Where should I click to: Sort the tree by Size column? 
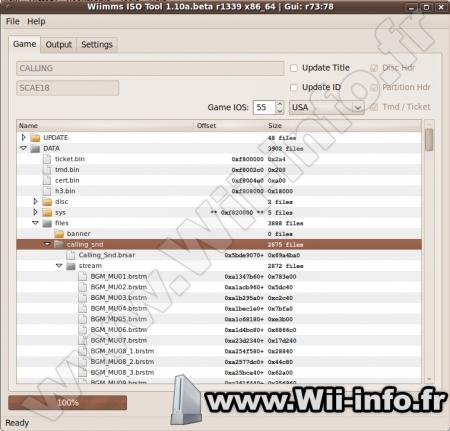click(344, 126)
